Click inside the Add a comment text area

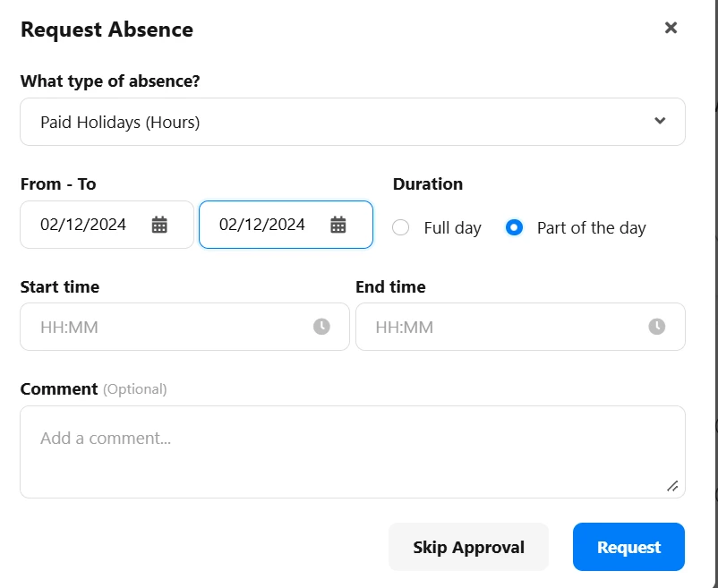pyautogui.click(x=353, y=452)
